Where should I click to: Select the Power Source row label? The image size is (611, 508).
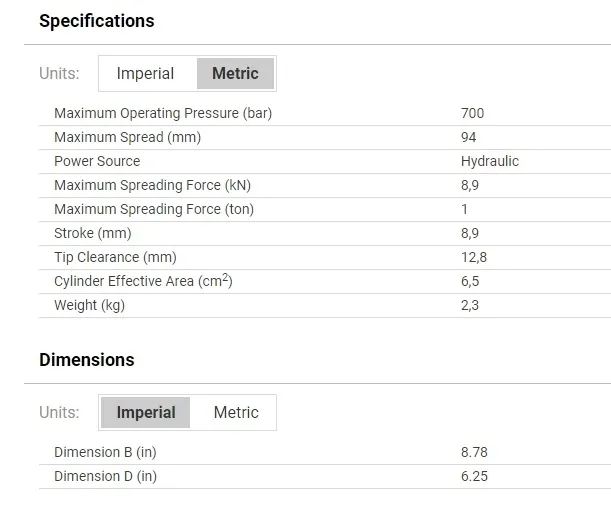tap(97, 161)
